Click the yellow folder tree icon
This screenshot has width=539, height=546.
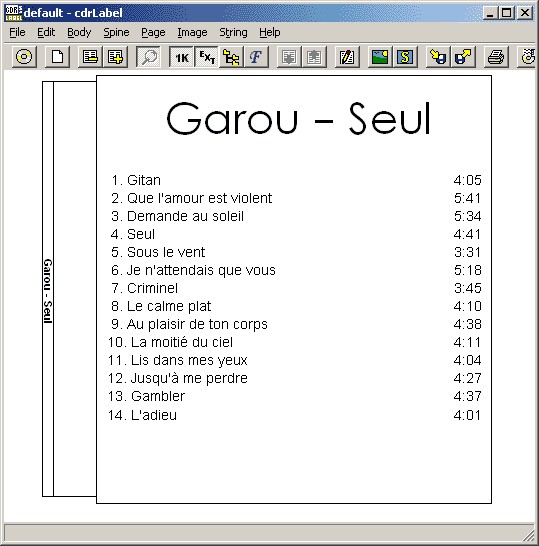(x=231, y=57)
